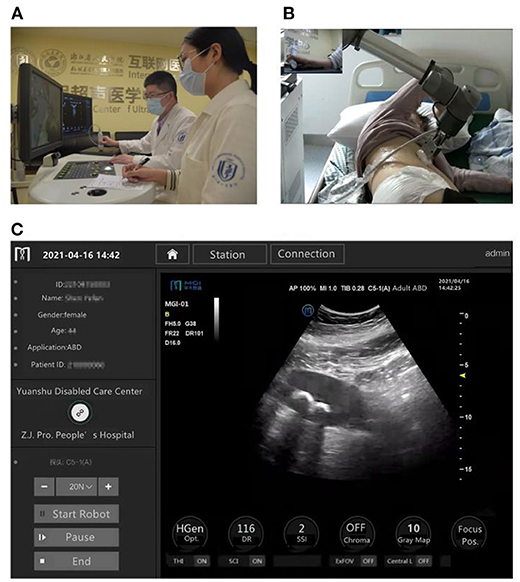Screen dimensions: 520x582
Task: Switch to the Connection tab
Action: (307, 254)
